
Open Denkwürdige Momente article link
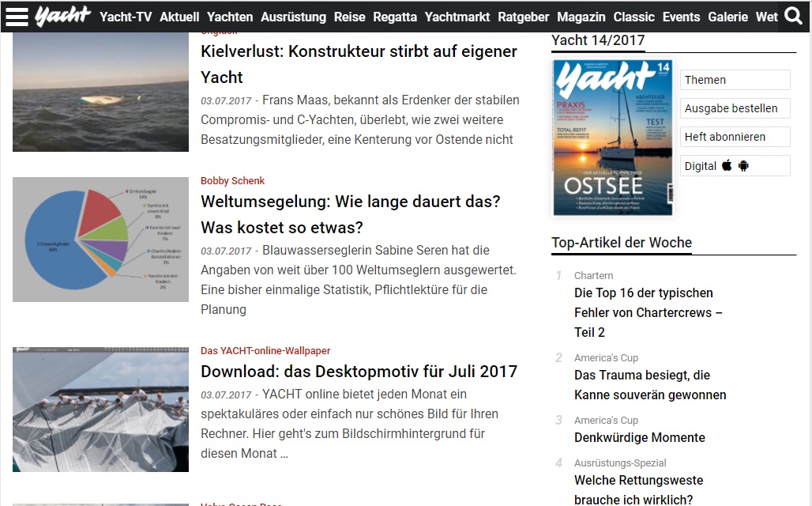tap(640, 437)
